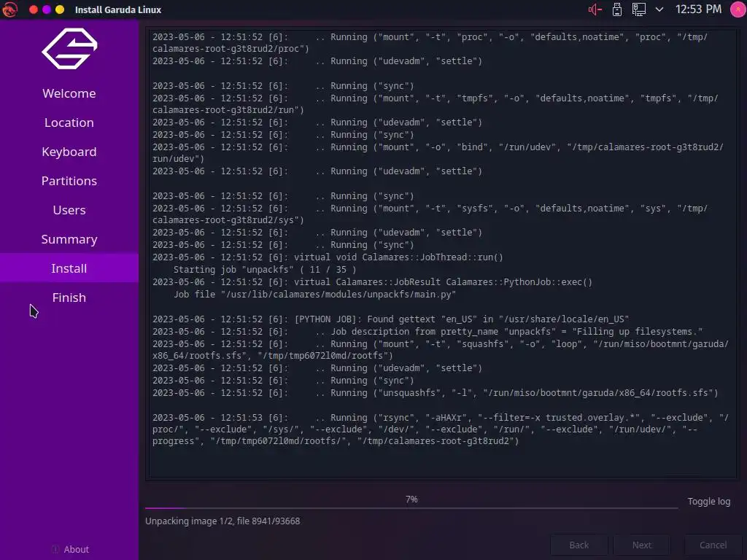Screen dimensions: 747x560
Task: Click the 'Starting job "unpackfs" ( 11 / 35 )' log line
Action: point(265,270)
